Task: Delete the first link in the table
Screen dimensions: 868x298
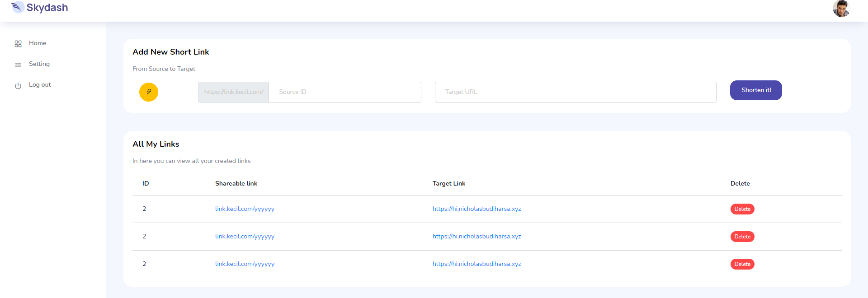Action: [742, 209]
